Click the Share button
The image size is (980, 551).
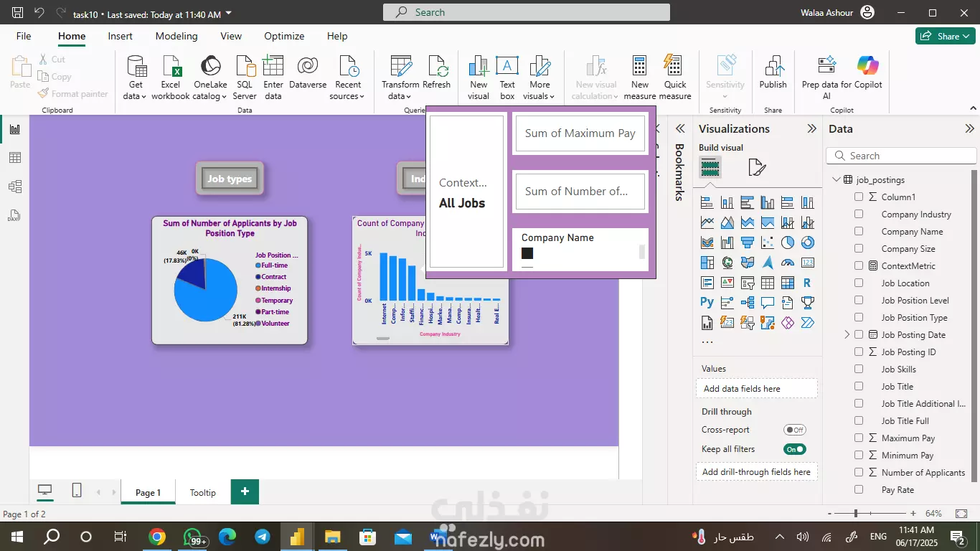coord(945,36)
